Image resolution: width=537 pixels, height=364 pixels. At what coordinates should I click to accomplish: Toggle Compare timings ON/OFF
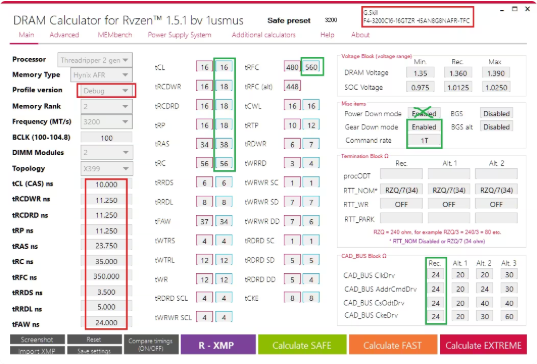click(151, 344)
